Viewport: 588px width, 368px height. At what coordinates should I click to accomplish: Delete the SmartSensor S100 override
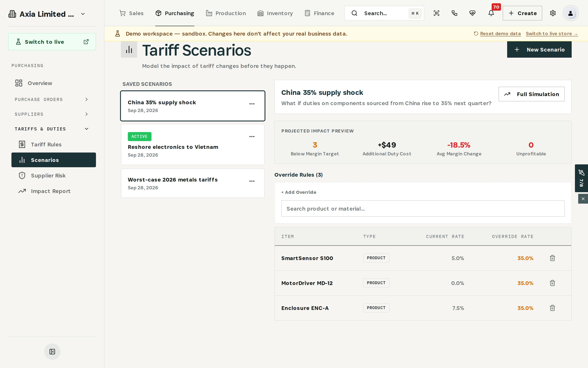coord(552,258)
